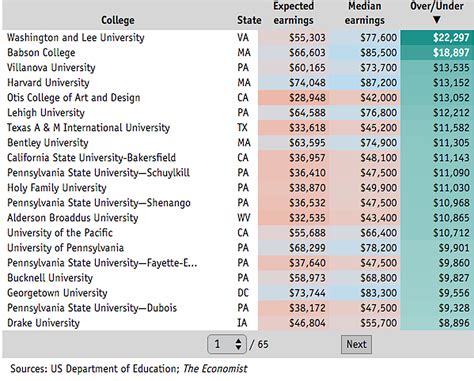Viewport: 474px width, 381px height.
Task: Click the $22,297 over/under cell
Action: [x=437, y=37]
